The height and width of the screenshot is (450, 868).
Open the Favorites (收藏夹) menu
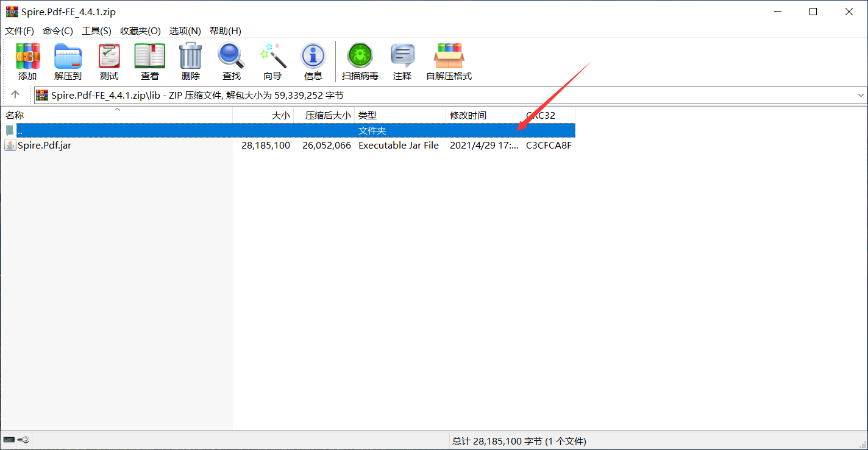(x=140, y=30)
